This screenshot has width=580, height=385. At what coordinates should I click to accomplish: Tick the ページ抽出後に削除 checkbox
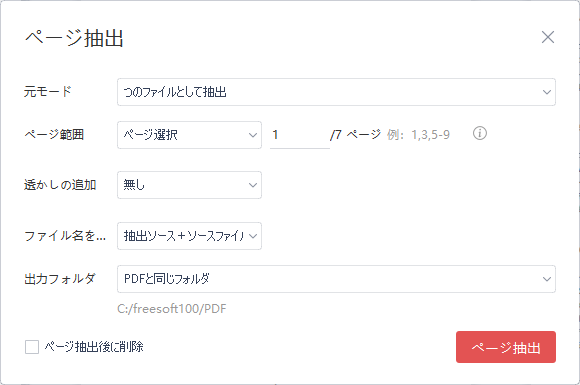[32, 347]
